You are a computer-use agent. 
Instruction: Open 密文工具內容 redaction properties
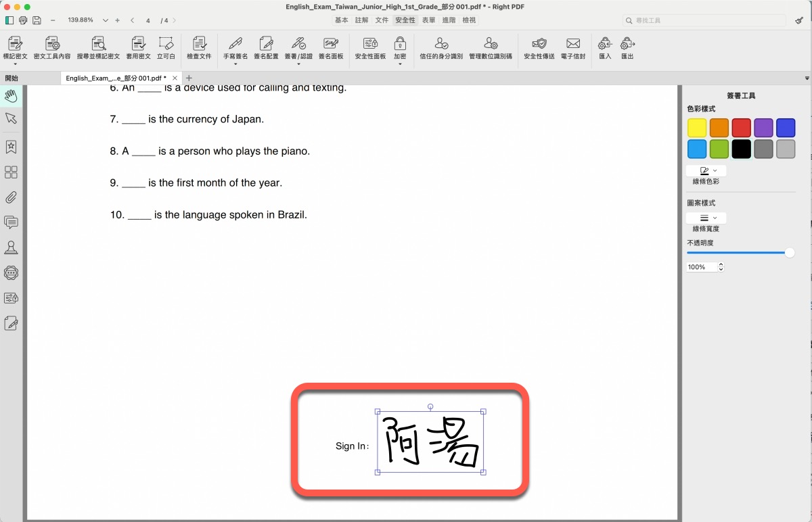click(x=52, y=47)
